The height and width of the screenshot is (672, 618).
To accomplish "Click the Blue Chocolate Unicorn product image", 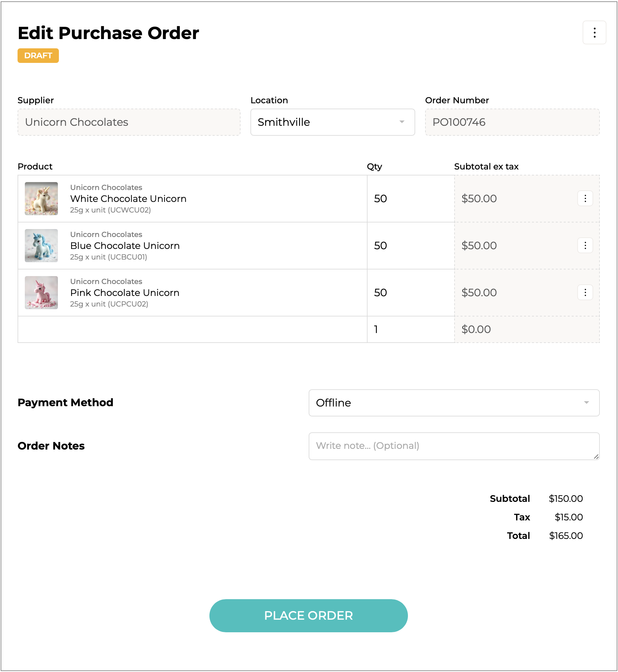I will pos(41,245).
